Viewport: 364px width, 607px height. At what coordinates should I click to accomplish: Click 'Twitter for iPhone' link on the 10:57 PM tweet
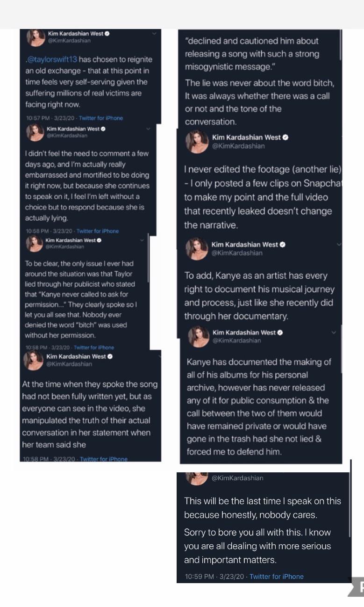tap(101, 118)
